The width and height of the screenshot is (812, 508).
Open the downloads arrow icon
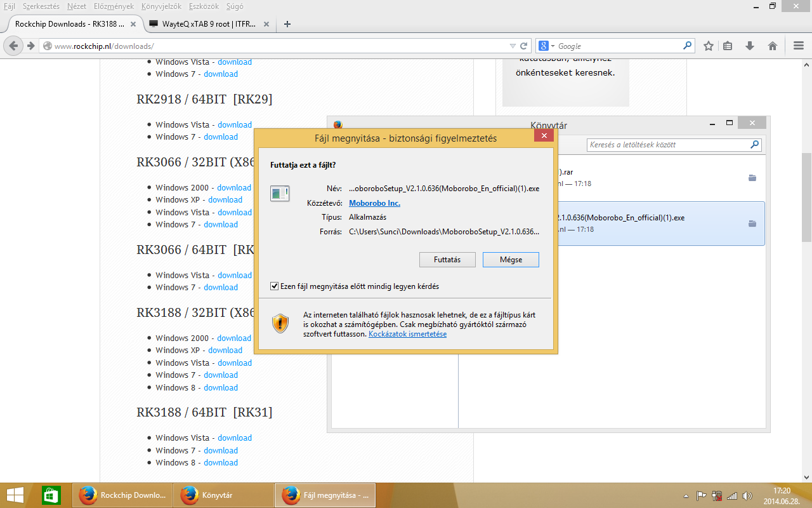pos(750,46)
